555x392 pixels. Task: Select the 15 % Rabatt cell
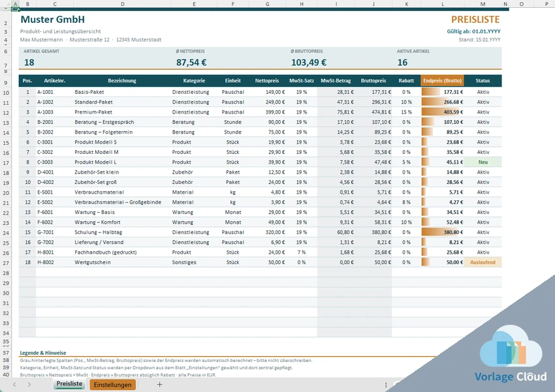(x=406, y=112)
